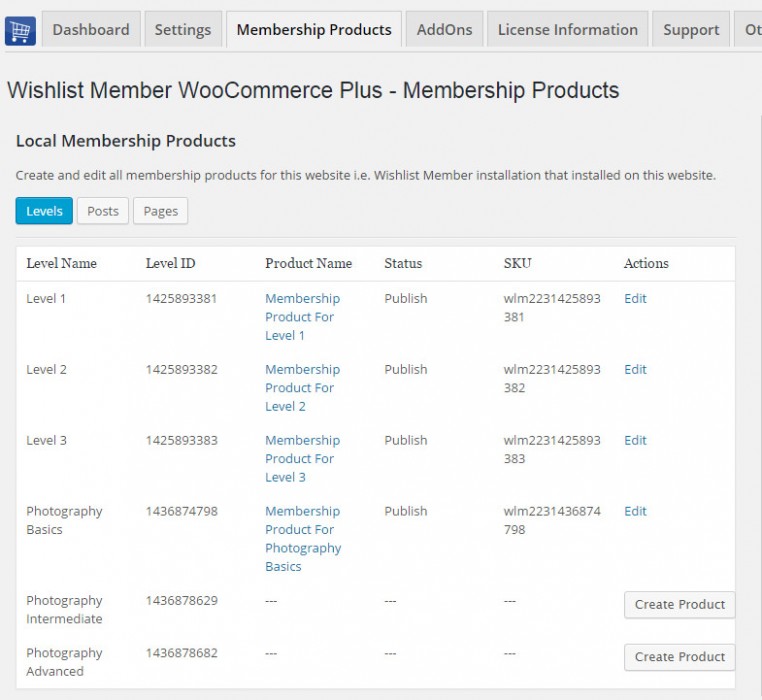Open the License Information tab
The height and width of the screenshot is (700, 762).
567,30
